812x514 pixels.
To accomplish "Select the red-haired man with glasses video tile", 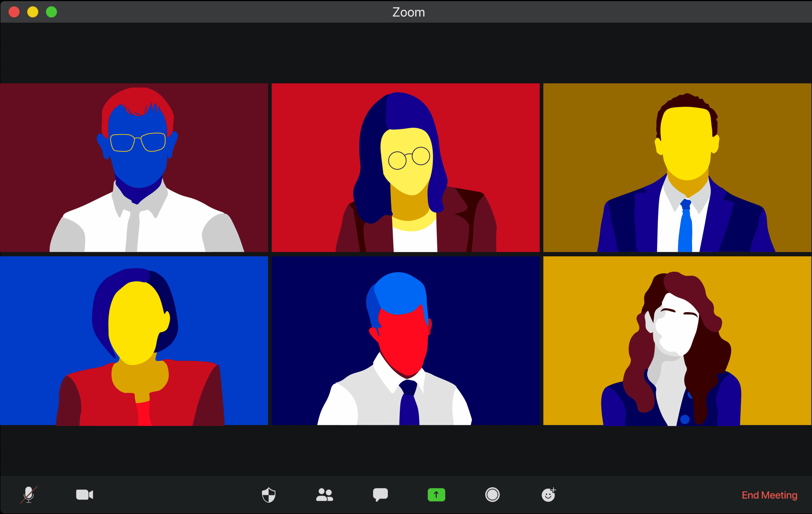I will click(134, 168).
